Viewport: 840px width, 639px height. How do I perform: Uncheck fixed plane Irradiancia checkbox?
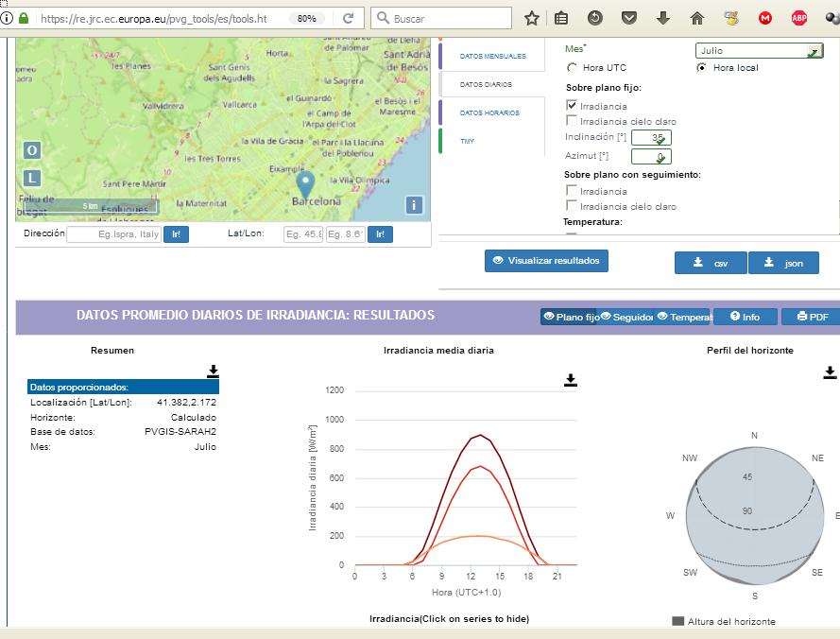(x=572, y=105)
